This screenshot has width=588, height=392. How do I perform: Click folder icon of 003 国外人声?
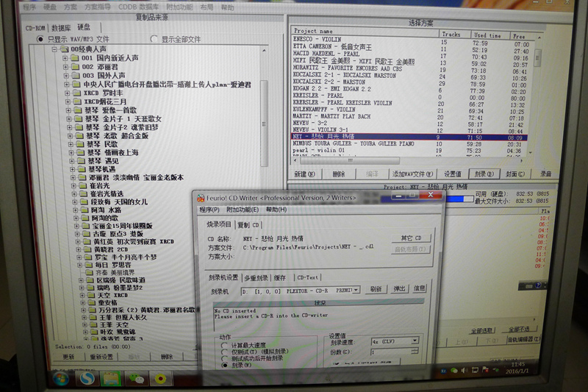coord(76,76)
